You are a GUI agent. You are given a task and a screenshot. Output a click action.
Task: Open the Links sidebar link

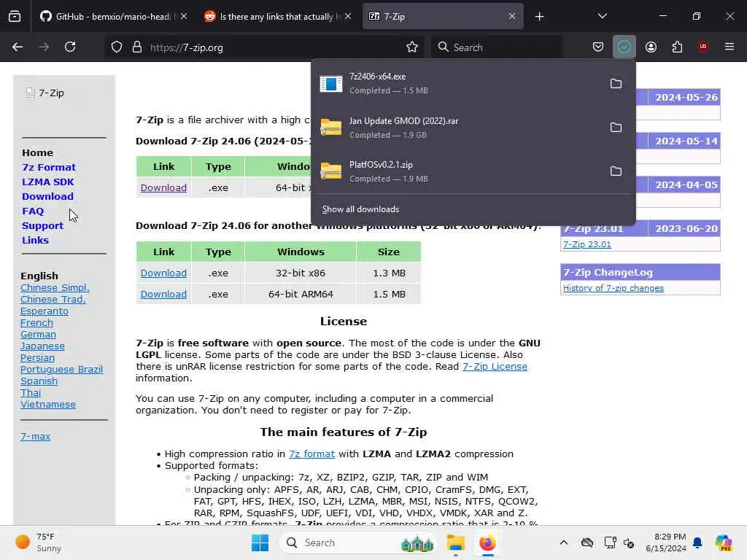35,241
